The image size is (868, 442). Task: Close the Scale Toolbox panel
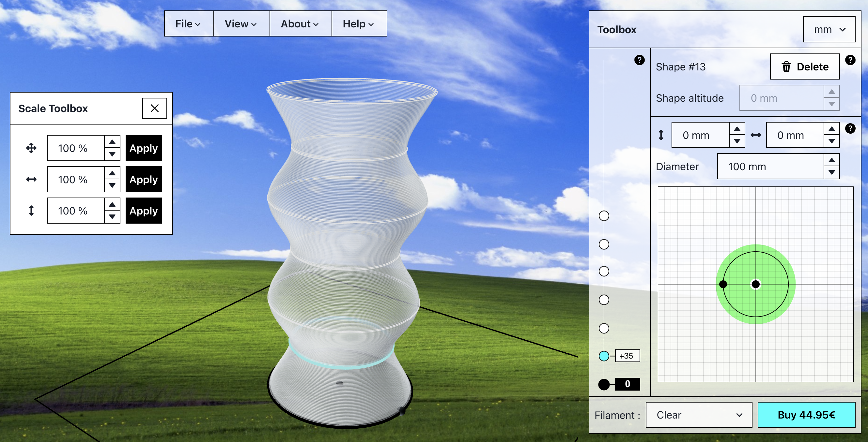(154, 109)
